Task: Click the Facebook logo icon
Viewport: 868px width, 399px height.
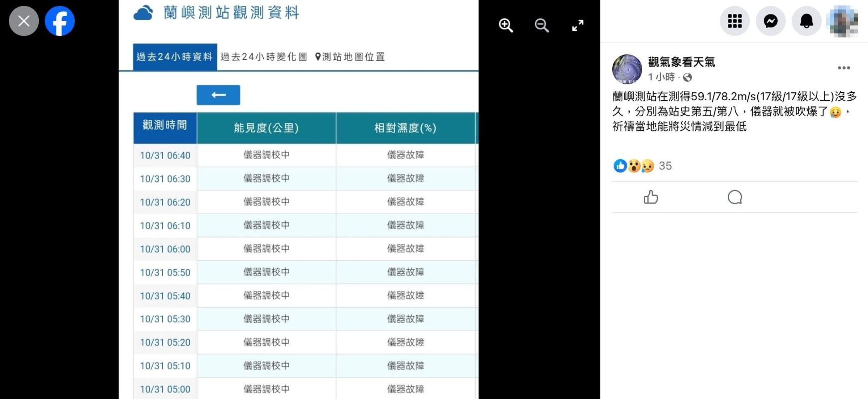Action: 60,21
